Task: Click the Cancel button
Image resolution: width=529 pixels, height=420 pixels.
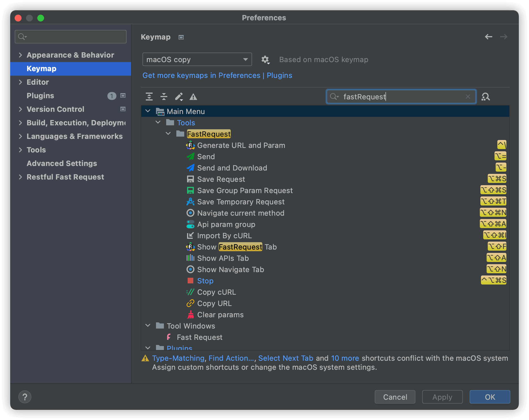Action: 395,397
